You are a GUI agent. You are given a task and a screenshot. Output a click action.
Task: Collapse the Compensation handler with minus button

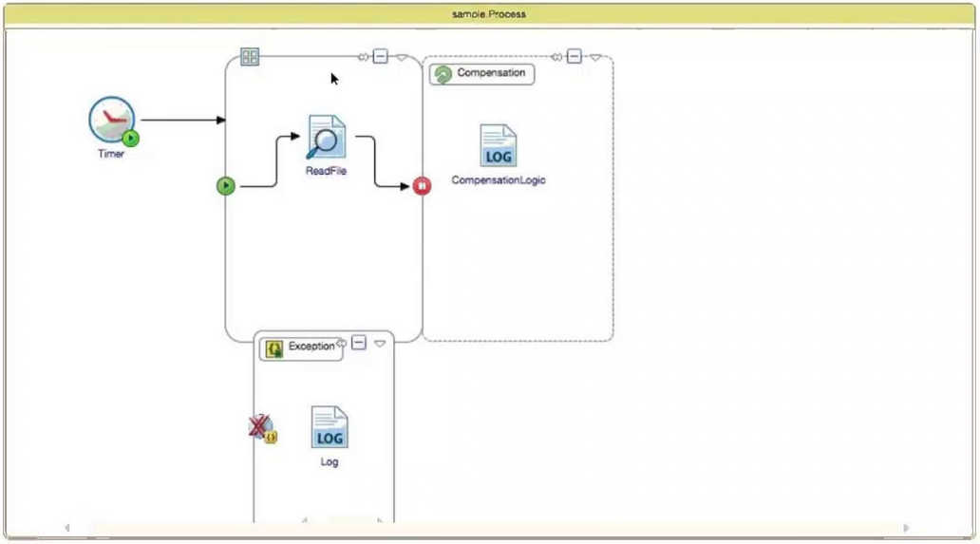[x=574, y=56]
